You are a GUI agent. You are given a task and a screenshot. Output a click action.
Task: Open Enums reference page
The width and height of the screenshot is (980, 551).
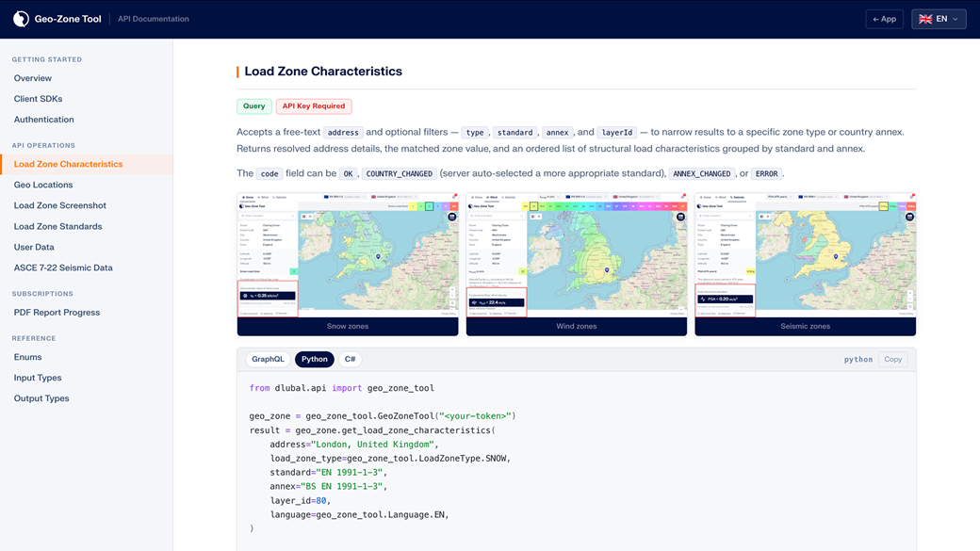27,357
